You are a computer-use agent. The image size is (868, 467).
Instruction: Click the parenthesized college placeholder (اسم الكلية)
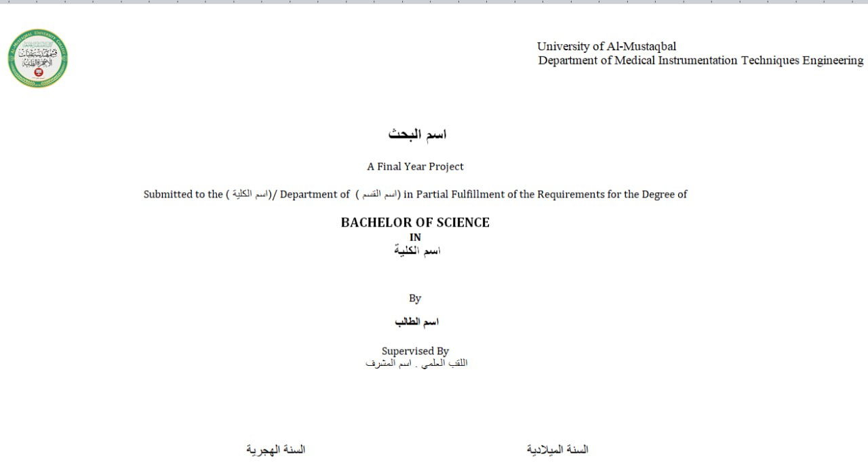pos(248,194)
